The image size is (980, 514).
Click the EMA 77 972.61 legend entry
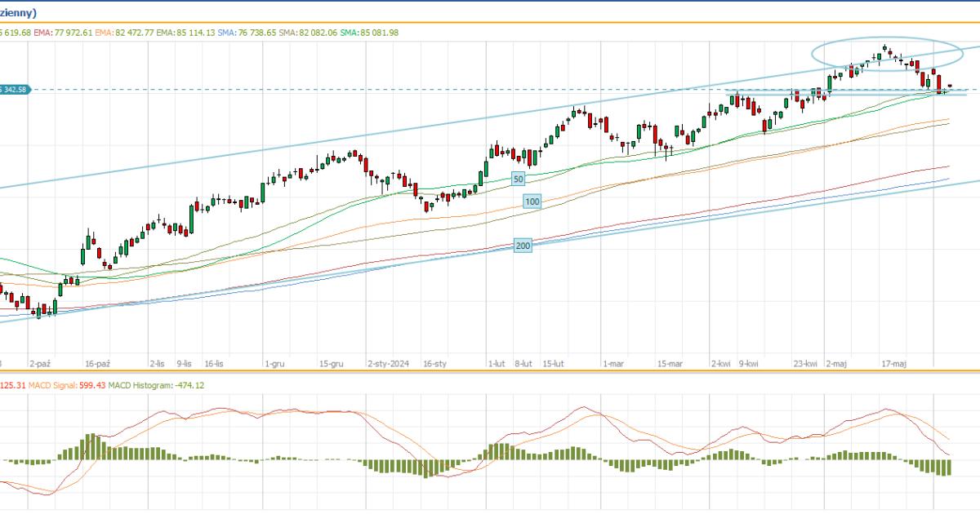pyautogui.click(x=63, y=32)
